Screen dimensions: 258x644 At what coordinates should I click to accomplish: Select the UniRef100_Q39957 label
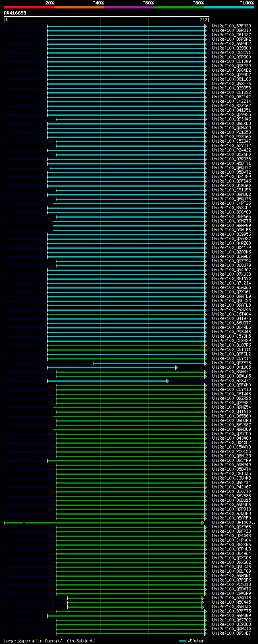coord(231,75)
